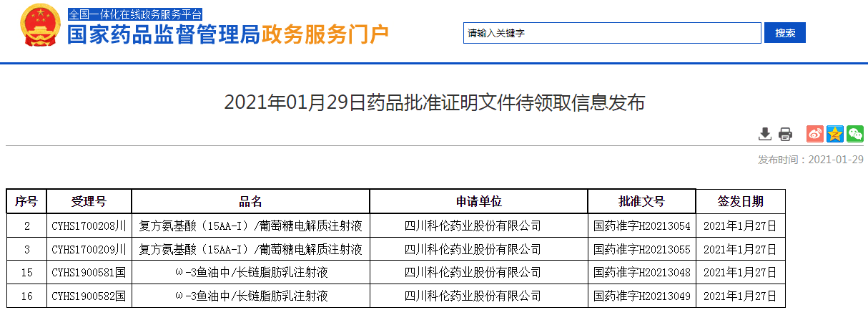Screen dimensions: 868x310
Task: Click the 品名 column header
Action: 250,201
